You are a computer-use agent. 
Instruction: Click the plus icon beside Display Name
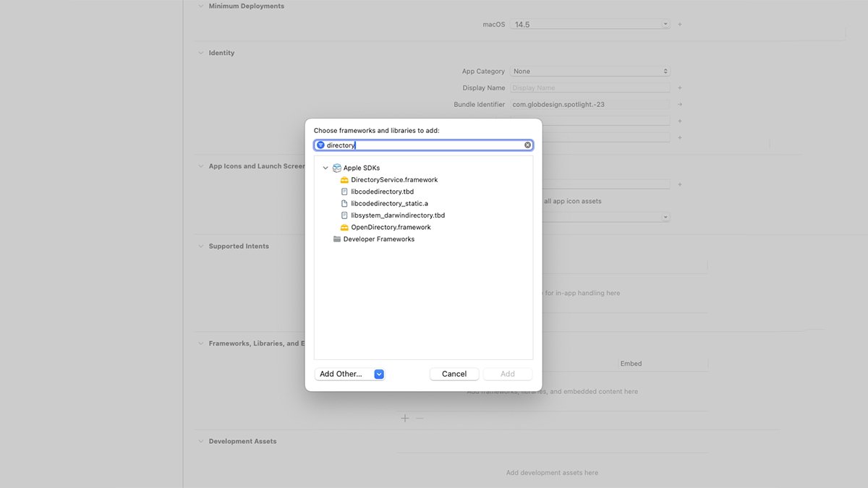pyautogui.click(x=680, y=88)
